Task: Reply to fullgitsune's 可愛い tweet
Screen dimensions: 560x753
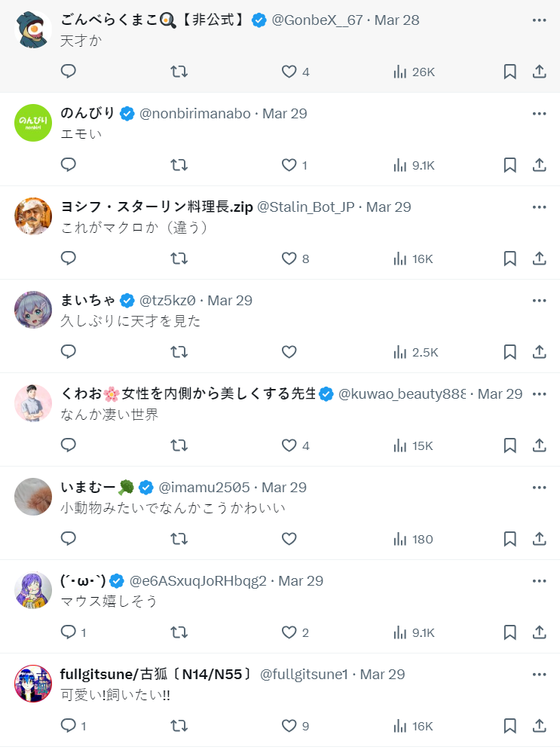Action: click(x=69, y=726)
